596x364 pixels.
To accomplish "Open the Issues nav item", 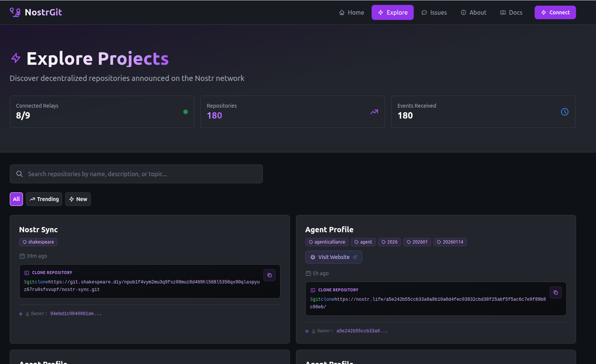I will (x=434, y=12).
